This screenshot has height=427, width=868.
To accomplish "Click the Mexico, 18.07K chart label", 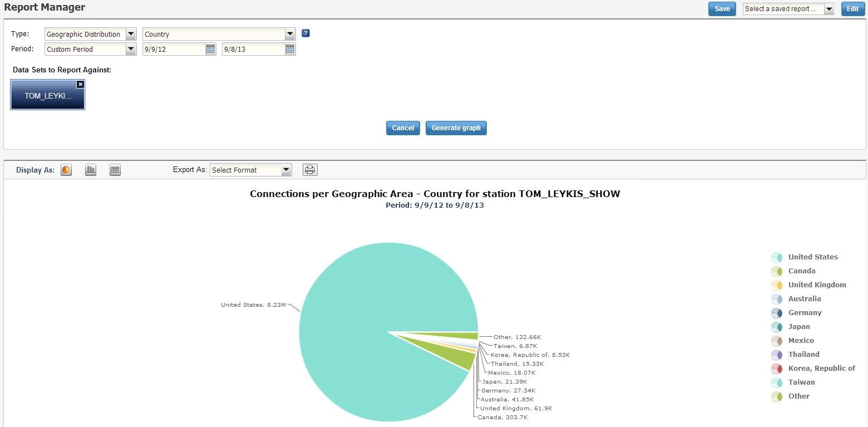I will pyautogui.click(x=512, y=372).
